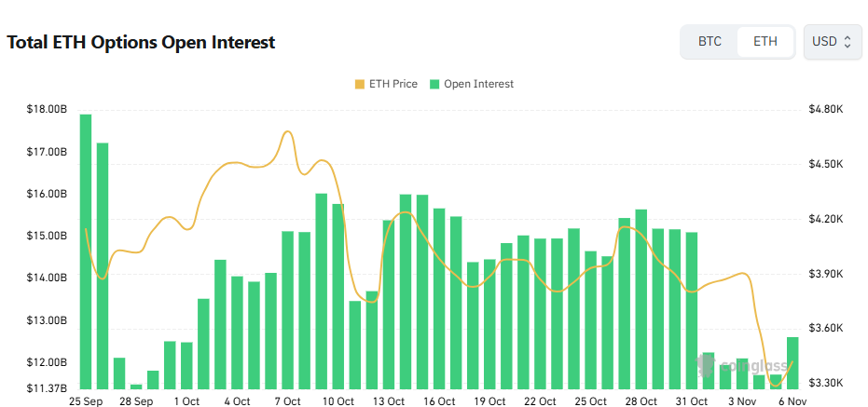
Task: Click the USD dropdown arrows
Action: 847,42
